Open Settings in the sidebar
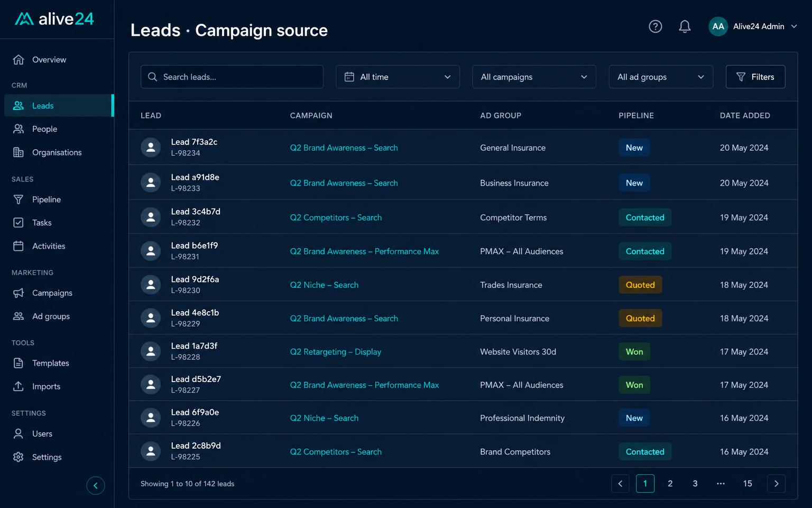This screenshot has height=508, width=812. pos(57,457)
